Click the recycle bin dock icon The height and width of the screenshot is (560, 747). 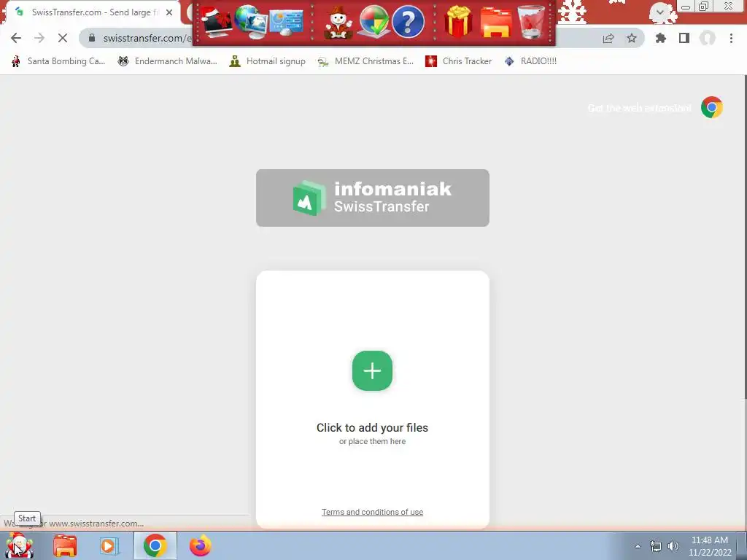click(x=531, y=22)
